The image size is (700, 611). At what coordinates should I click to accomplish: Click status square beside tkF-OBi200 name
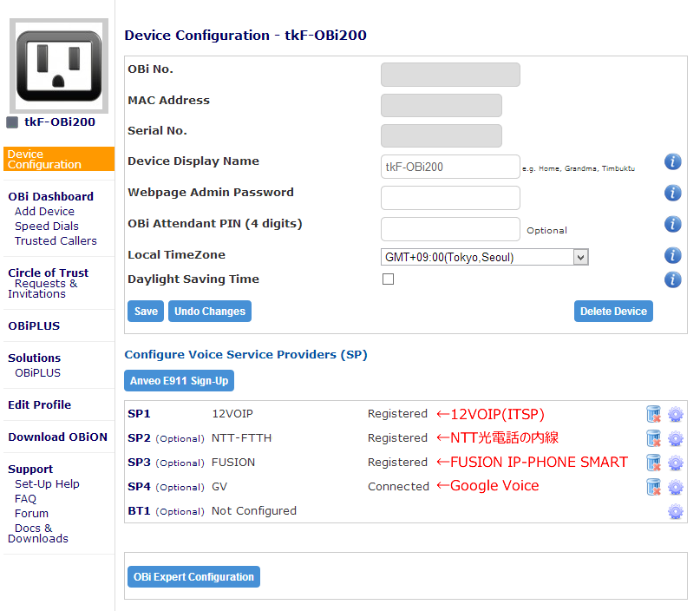point(12,122)
